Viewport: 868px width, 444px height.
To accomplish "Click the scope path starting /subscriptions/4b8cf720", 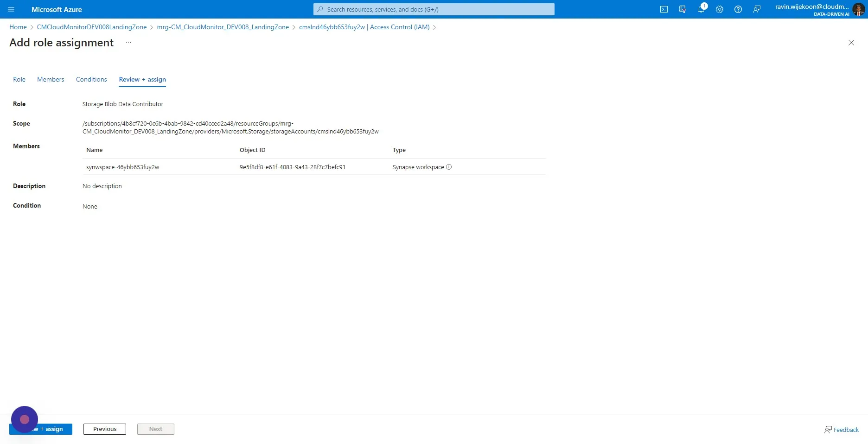I will (x=230, y=127).
